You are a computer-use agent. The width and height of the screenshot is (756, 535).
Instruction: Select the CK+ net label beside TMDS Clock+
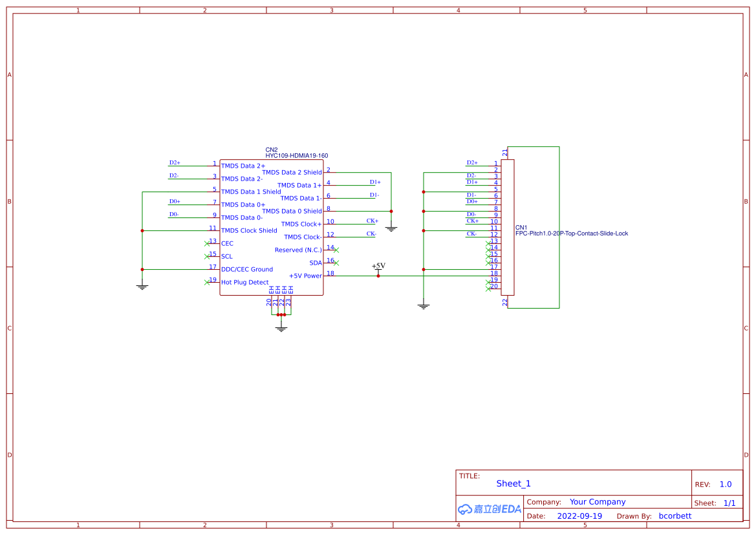pos(373,221)
